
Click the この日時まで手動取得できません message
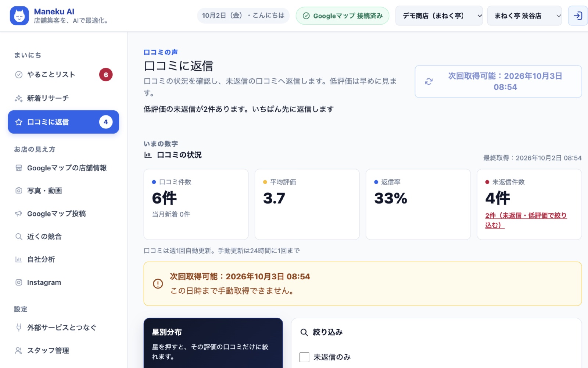(232, 291)
